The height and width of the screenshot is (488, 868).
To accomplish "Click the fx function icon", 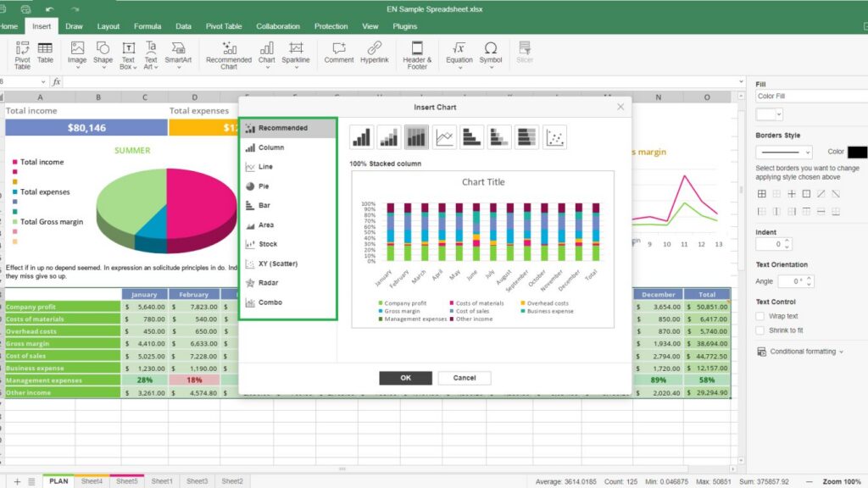I will (x=56, y=82).
